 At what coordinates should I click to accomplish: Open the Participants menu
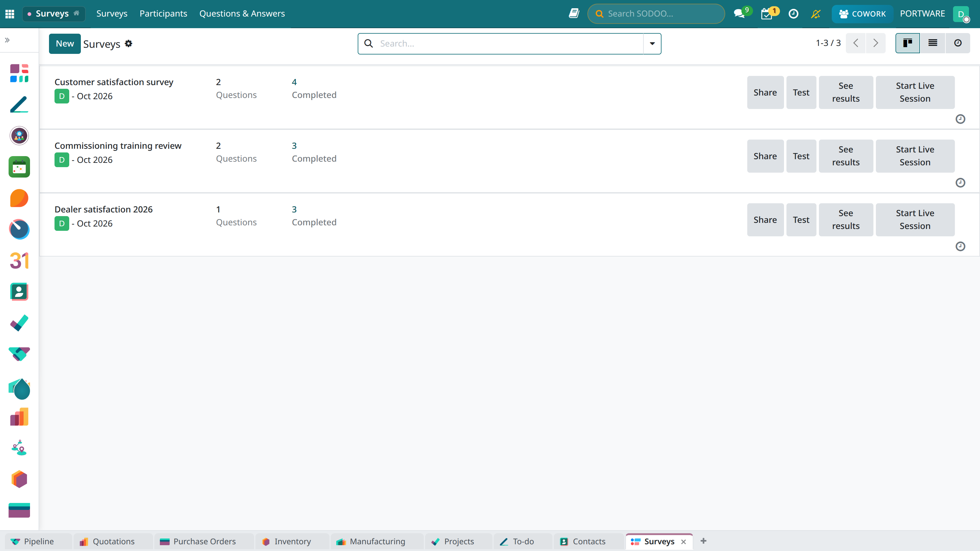(163, 14)
